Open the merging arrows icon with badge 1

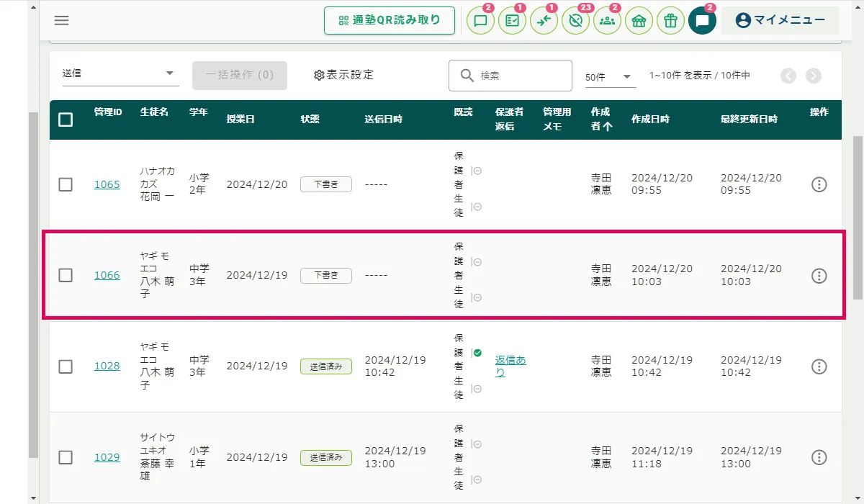point(544,21)
